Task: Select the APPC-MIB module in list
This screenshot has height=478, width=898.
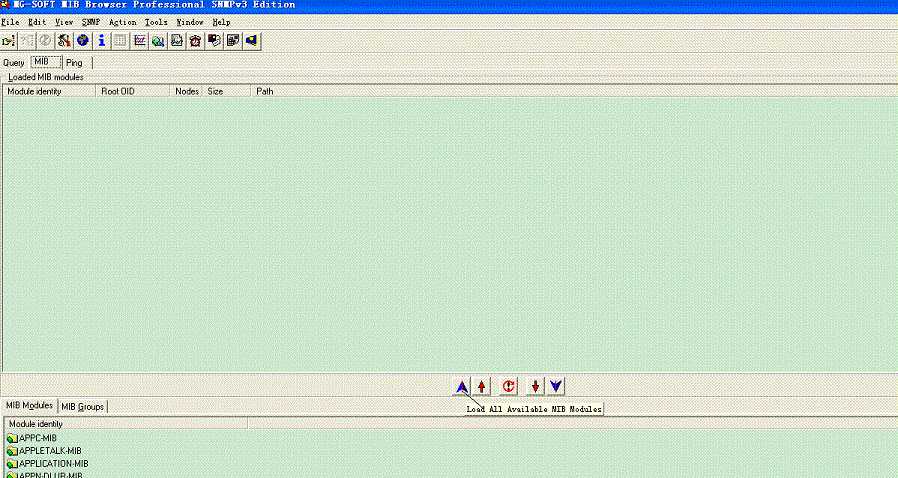Action: (x=38, y=439)
